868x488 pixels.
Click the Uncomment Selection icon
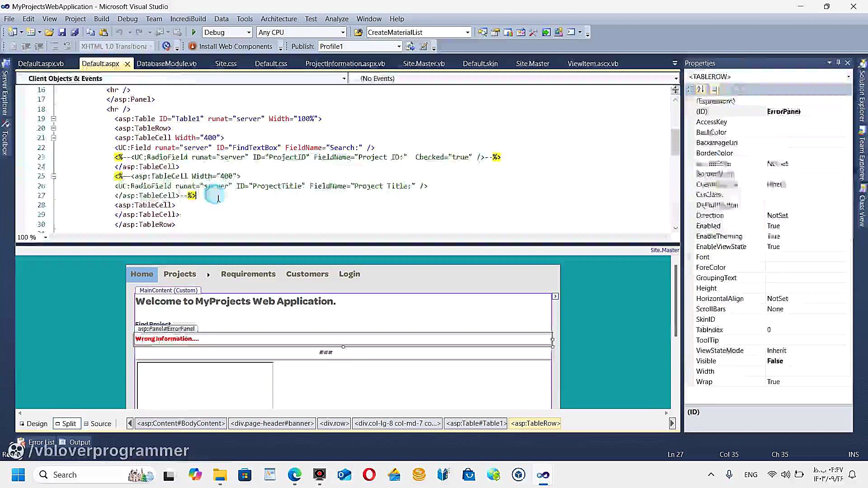tap(67, 46)
